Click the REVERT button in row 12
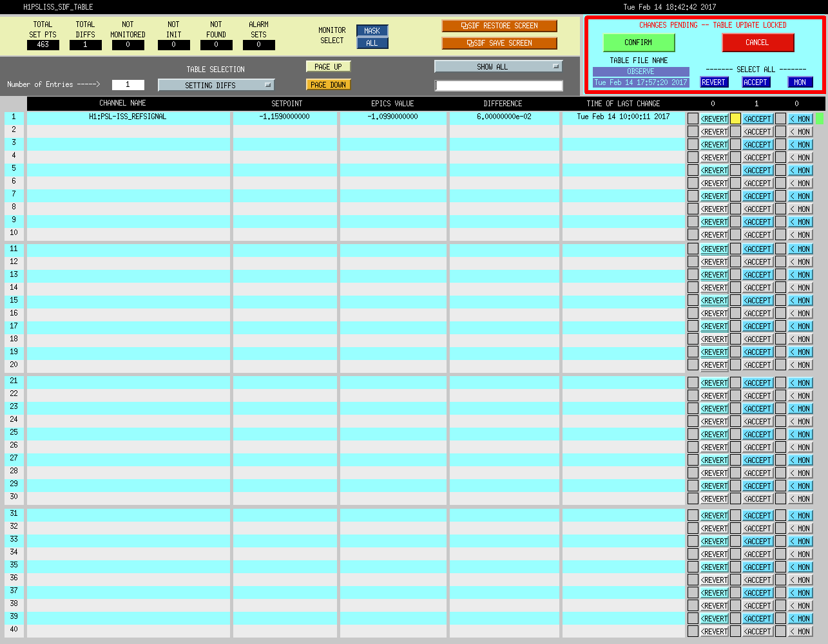The height and width of the screenshot is (644, 828). click(715, 262)
